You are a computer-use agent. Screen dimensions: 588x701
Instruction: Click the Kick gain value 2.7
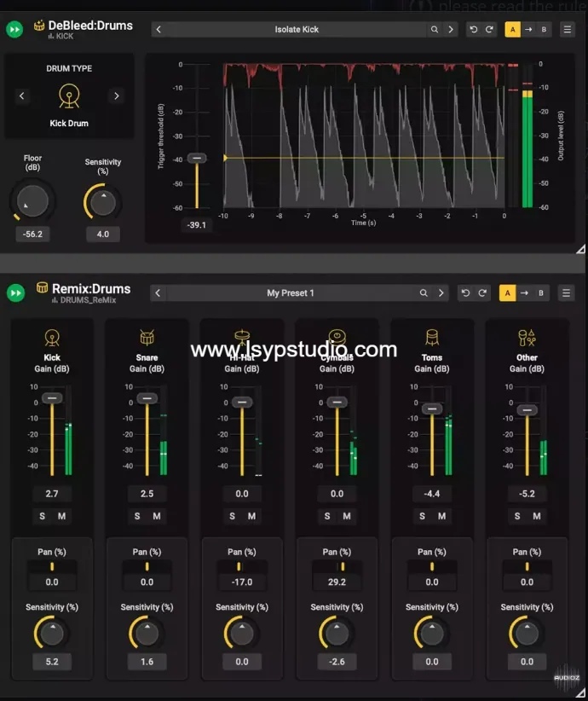[52, 494]
